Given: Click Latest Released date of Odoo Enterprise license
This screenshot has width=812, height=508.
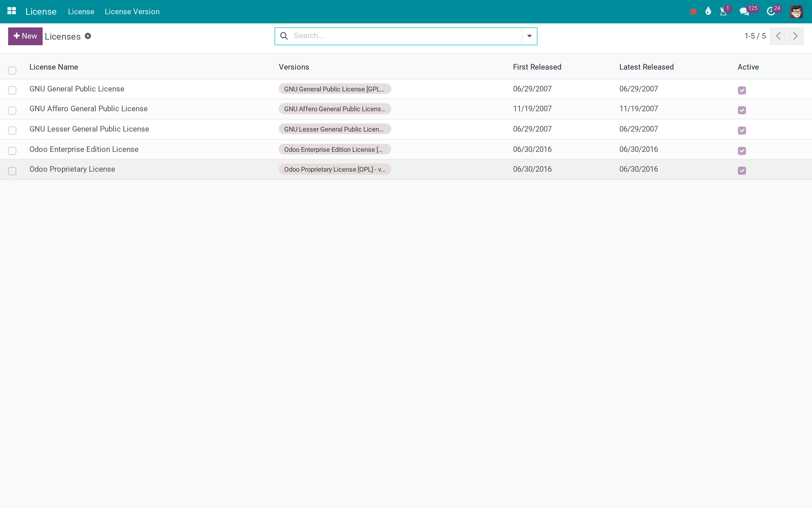Looking at the screenshot, I should pyautogui.click(x=638, y=149).
